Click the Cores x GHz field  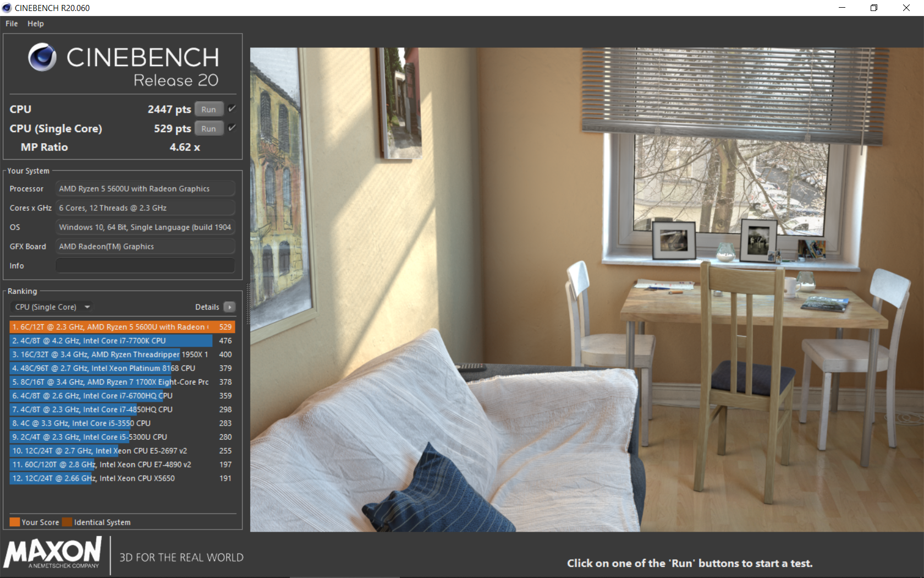coord(145,208)
